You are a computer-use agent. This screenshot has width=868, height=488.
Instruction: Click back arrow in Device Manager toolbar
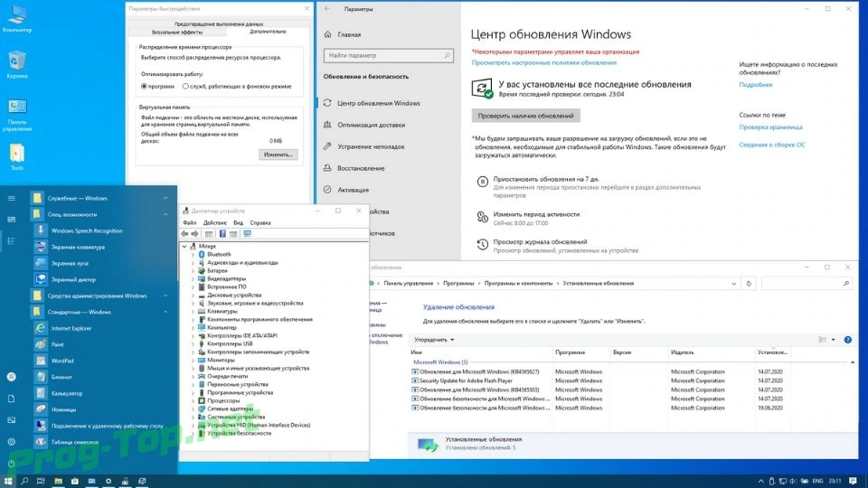[x=184, y=234]
